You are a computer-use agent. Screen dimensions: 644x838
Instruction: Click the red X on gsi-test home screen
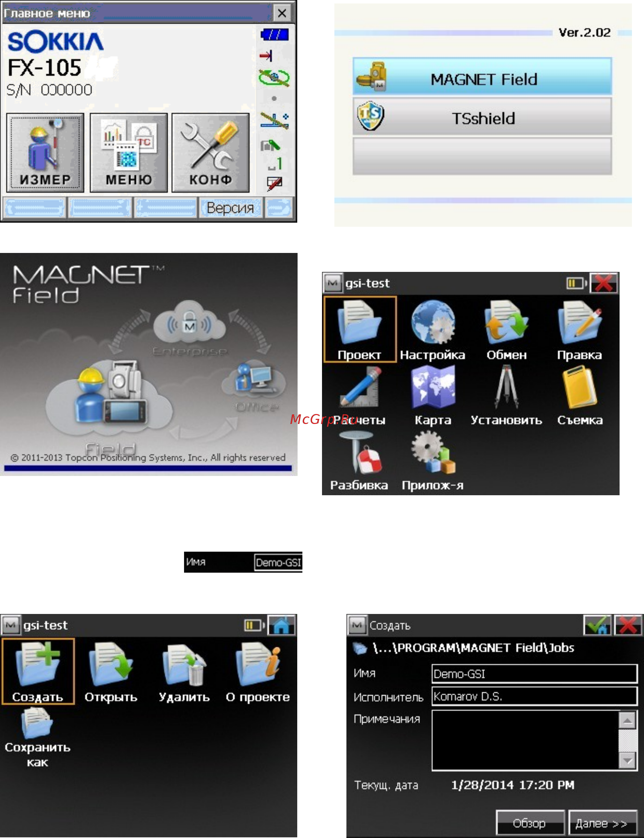604,284
